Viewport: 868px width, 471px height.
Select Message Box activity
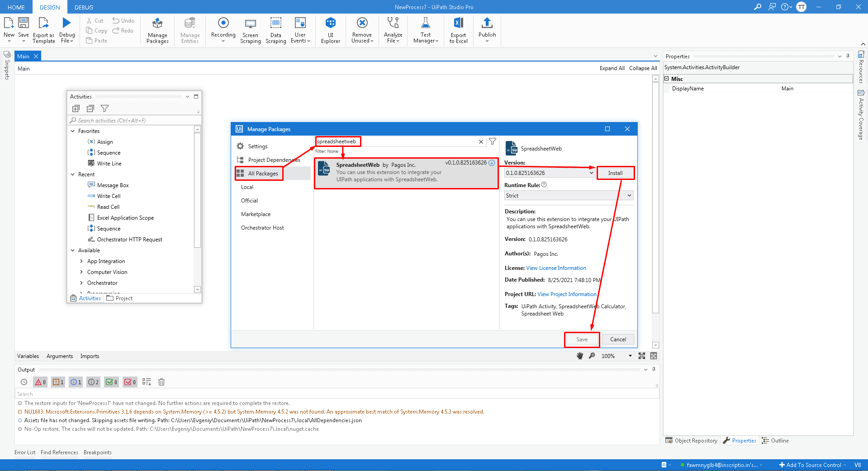[x=113, y=185]
